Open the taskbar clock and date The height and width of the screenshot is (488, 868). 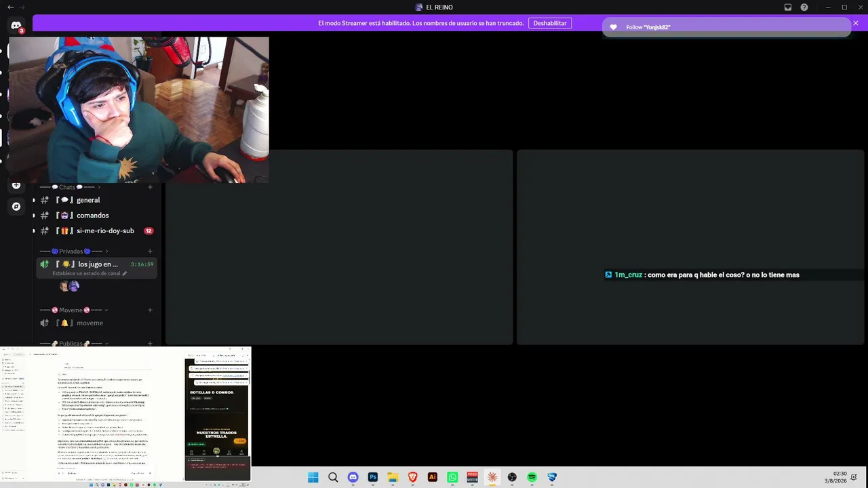tap(835, 477)
